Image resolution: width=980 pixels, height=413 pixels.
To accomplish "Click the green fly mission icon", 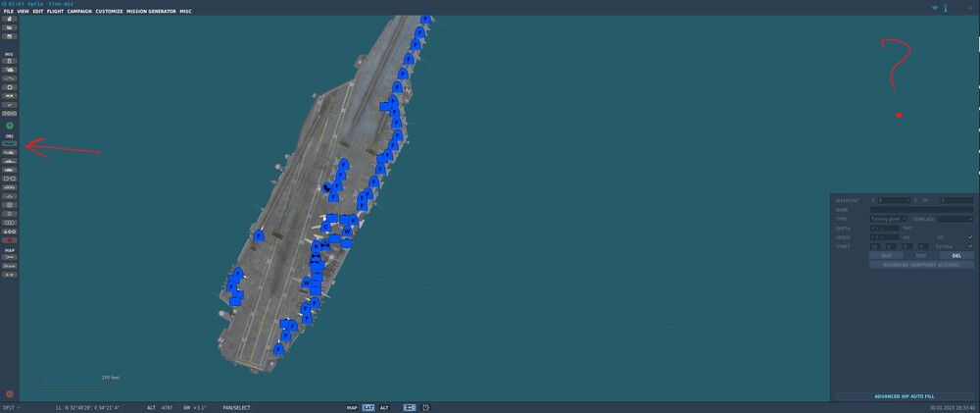I will (x=10, y=126).
